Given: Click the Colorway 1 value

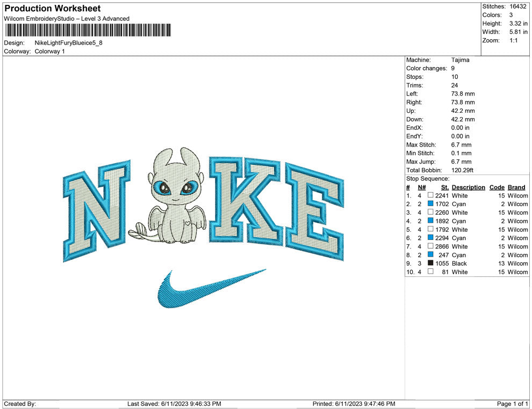Looking at the screenshot, I should [x=49, y=52].
